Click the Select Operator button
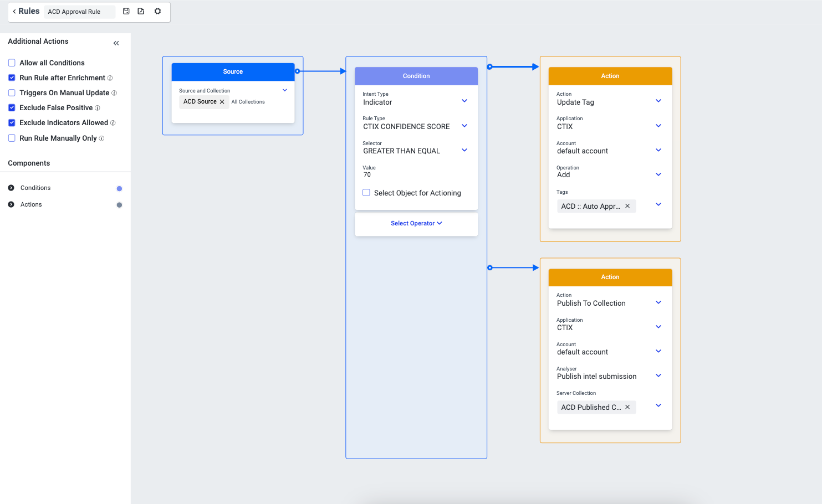The width and height of the screenshot is (822, 504). click(x=416, y=224)
